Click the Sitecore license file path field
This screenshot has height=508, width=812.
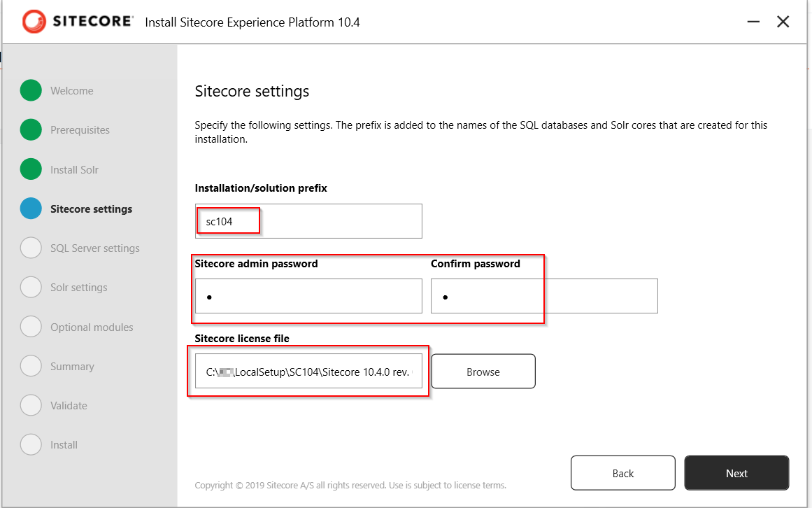(308, 372)
